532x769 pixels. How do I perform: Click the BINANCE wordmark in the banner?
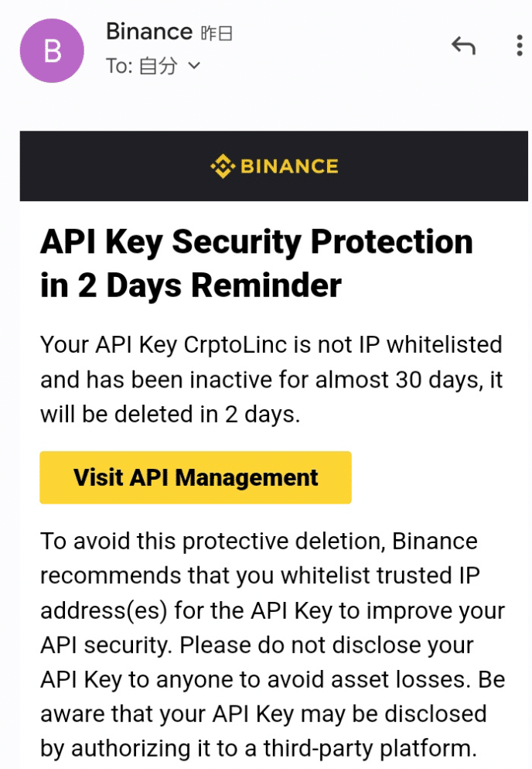(x=289, y=166)
